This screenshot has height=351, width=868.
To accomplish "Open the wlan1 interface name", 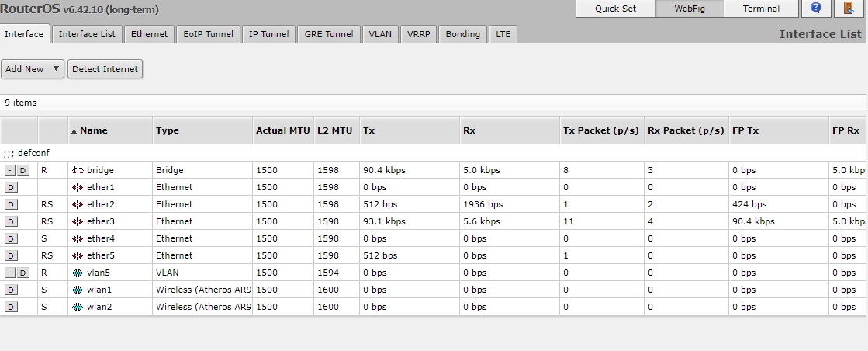I will (x=99, y=290).
